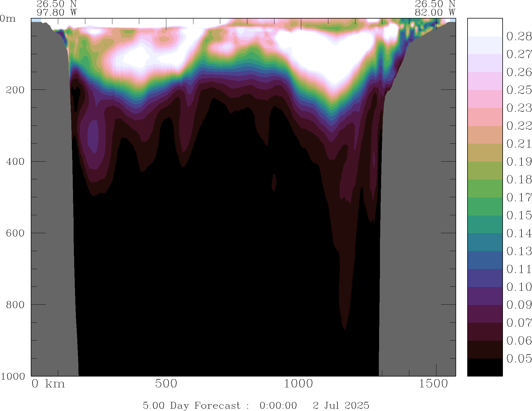Click the 0.28 label on the colorbar
Screen dimensions: 532x411
click(x=519, y=36)
